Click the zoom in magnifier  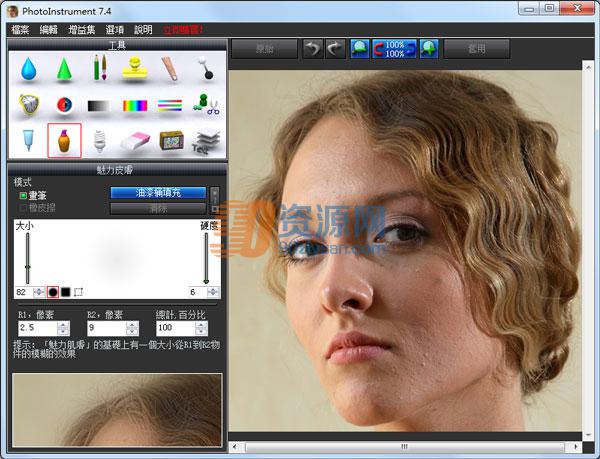pyautogui.click(x=429, y=49)
